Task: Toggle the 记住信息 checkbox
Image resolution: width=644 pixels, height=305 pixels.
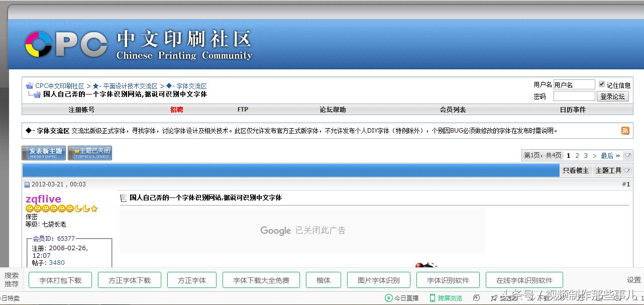Action: [602, 84]
